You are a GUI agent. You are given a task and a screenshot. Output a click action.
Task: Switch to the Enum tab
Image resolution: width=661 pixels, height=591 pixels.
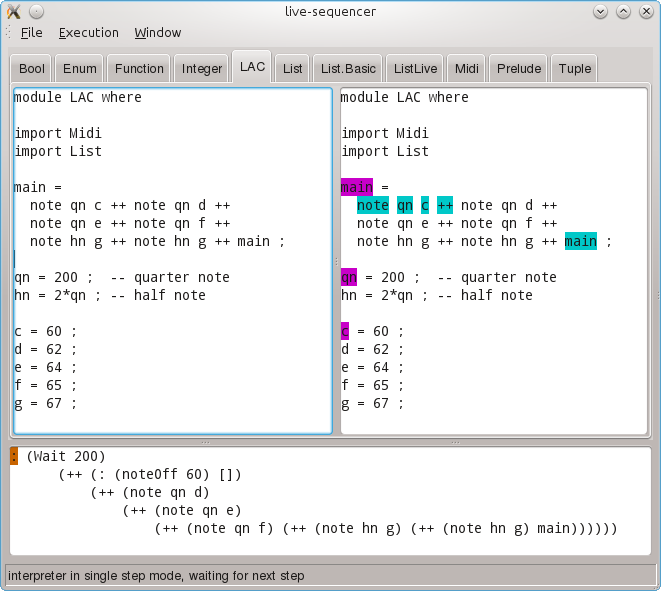[80, 69]
